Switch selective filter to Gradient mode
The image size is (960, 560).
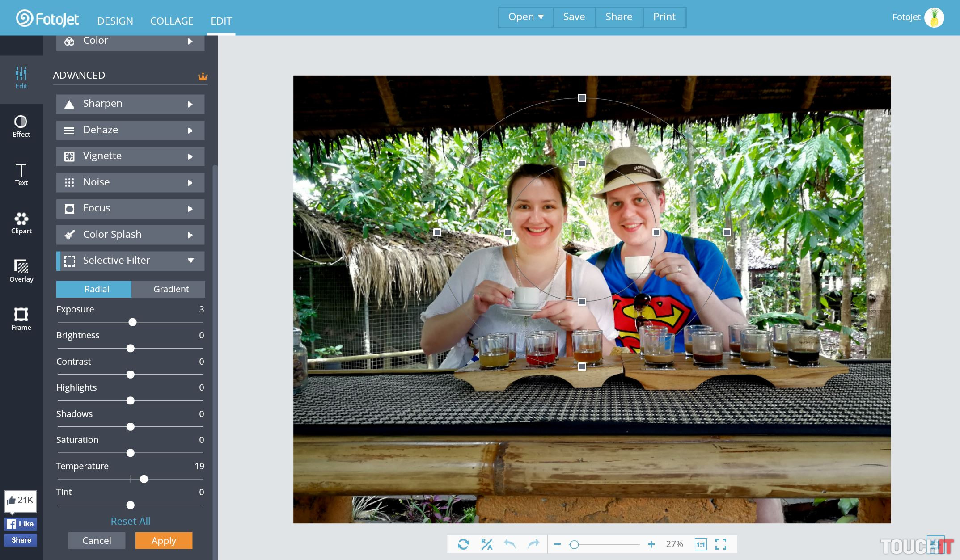coord(171,289)
